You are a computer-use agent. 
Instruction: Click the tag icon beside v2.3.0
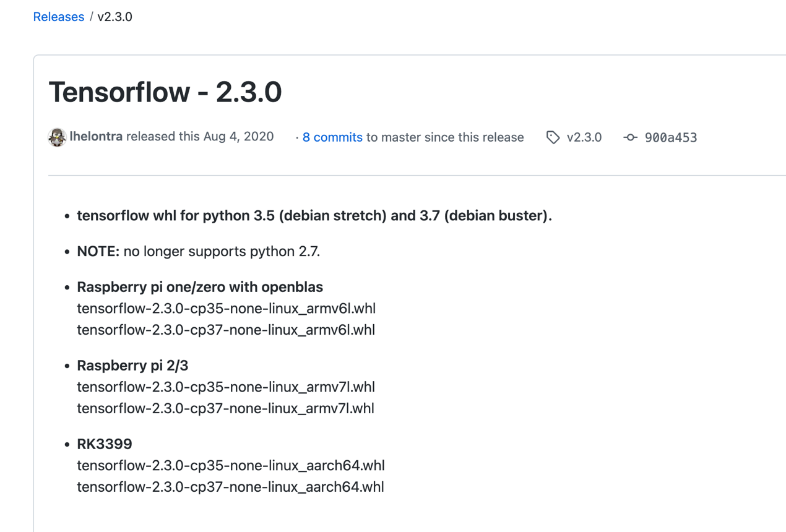tap(553, 137)
